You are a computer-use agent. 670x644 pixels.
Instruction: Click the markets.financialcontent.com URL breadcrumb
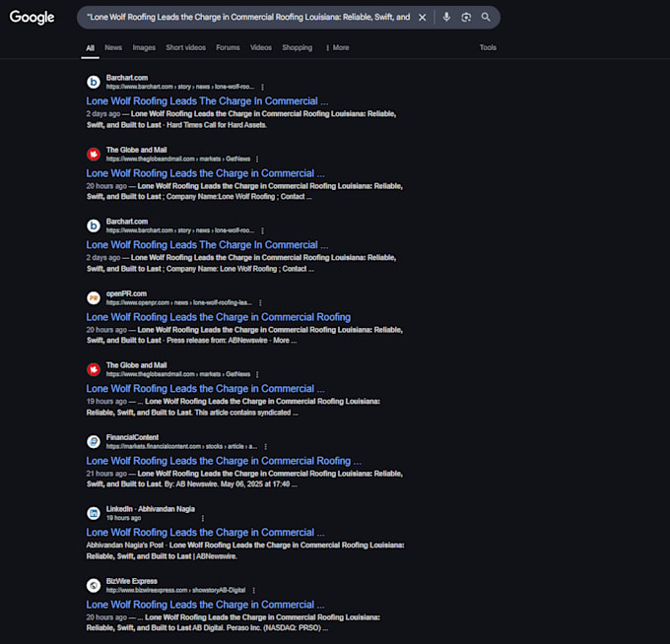pos(181,447)
